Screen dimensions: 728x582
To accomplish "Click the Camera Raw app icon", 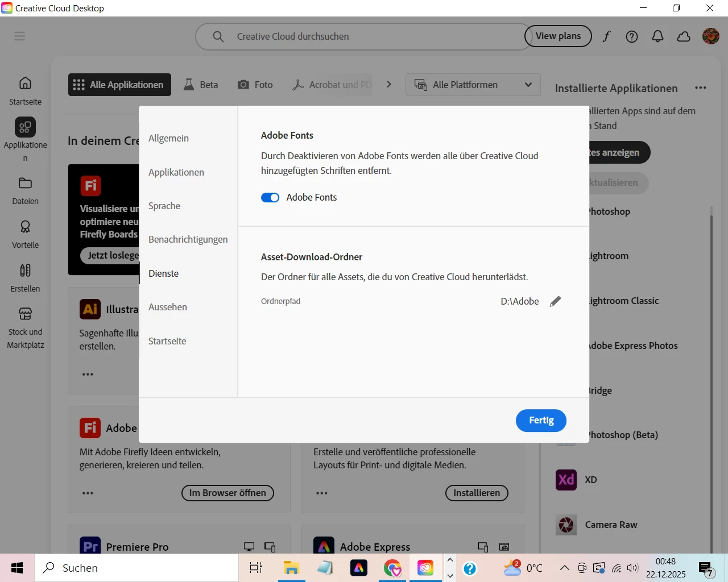I will point(566,525).
